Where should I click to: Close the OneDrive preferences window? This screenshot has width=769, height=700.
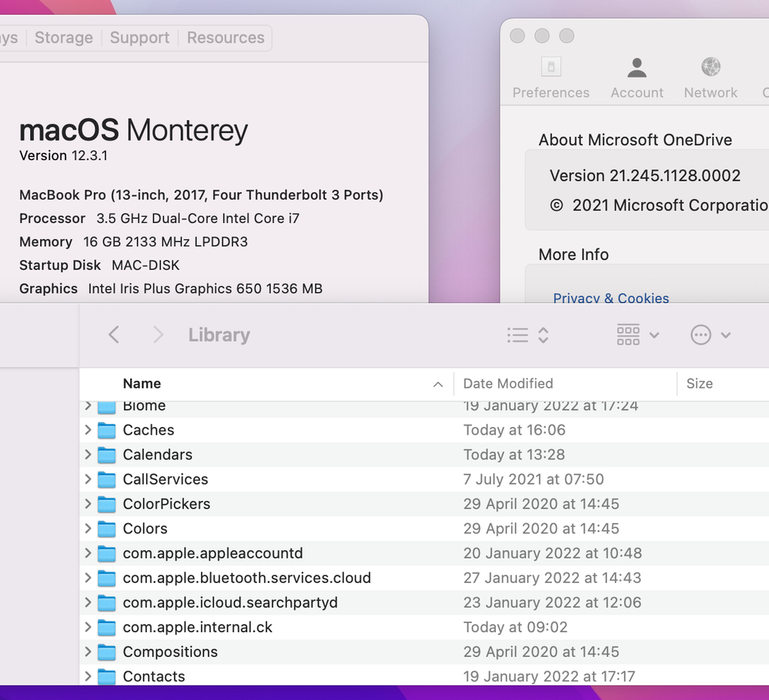point(517,36)
